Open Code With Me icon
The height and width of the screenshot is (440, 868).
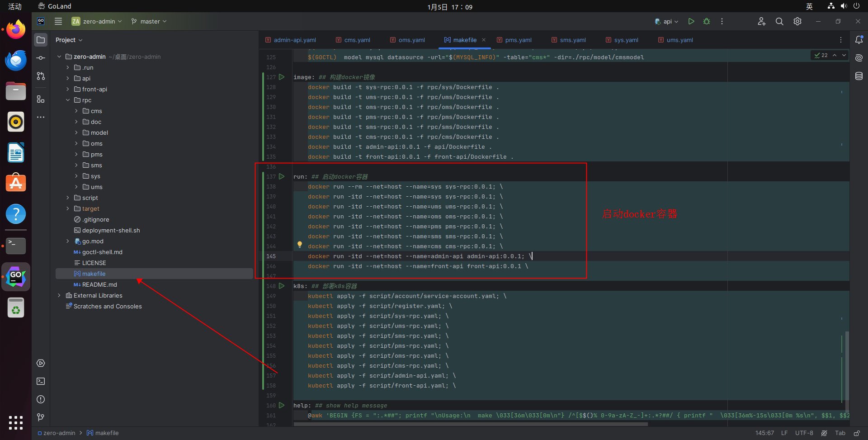(762, 21)
